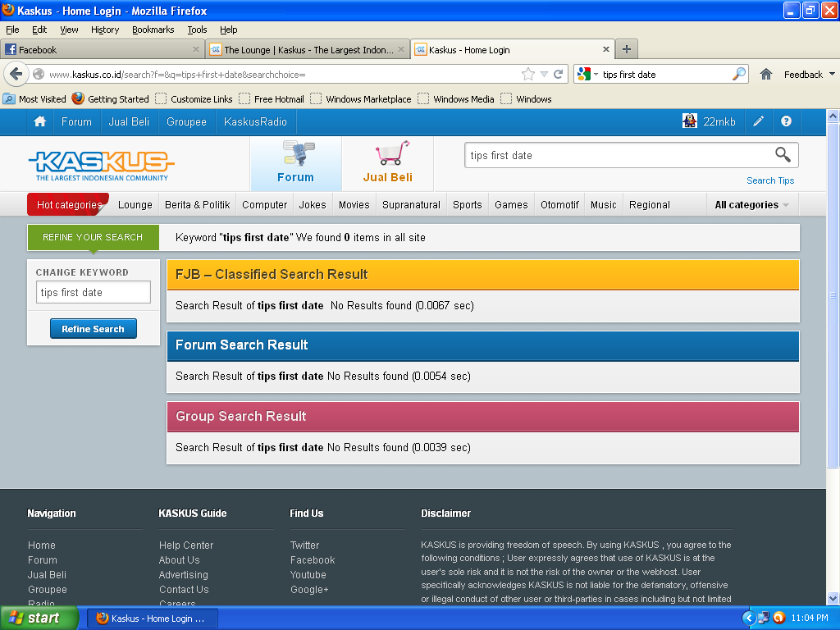The image size is (840, 630).
Task: Close The Lounge Kaskus tab
Action: click(x=400, y=49)
